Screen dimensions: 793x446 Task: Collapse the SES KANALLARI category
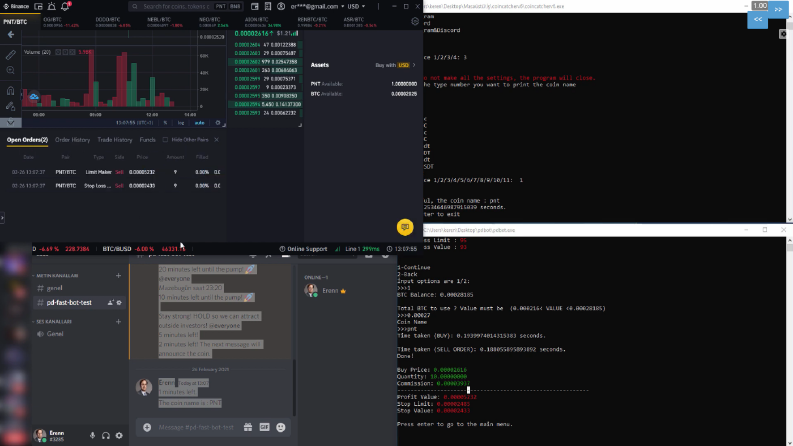coord(52,322)
